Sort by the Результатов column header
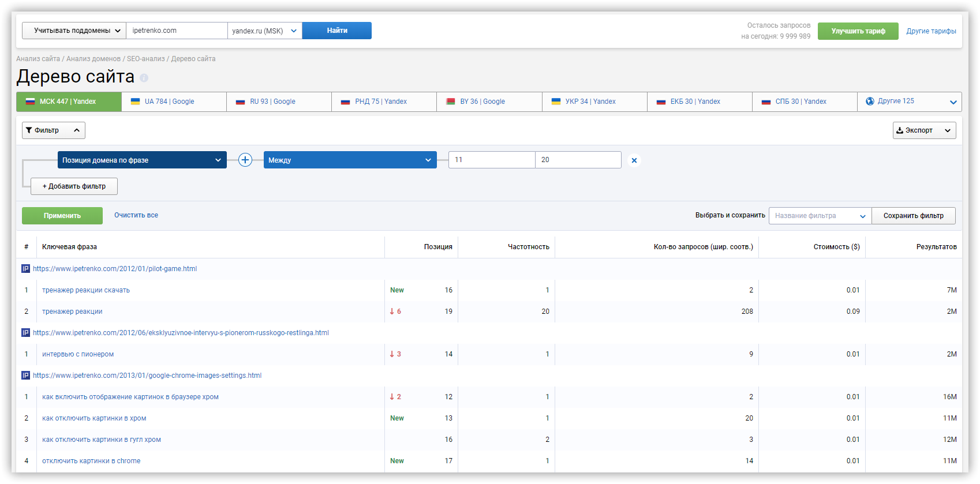980x484 pixels. 937,247
